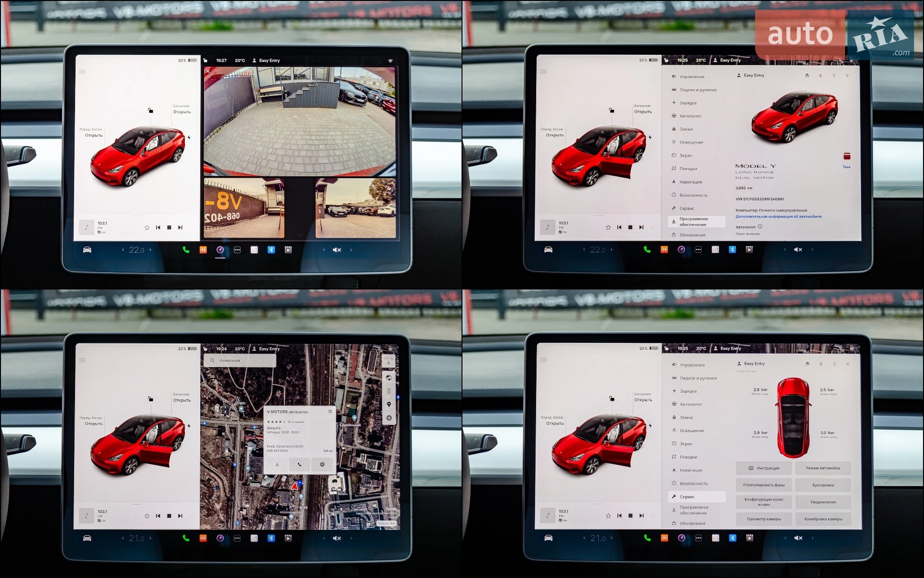Tap Буксировка button on service screen

823,485
